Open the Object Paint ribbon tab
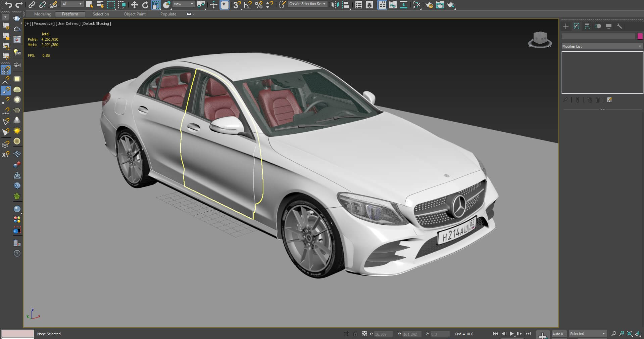 (x=135, y=14)
